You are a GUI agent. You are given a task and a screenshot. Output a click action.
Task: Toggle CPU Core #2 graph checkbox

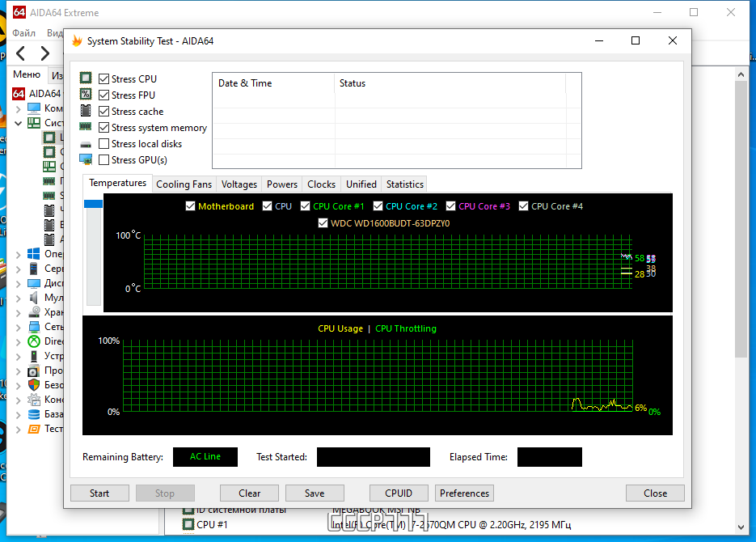point(378,206)
